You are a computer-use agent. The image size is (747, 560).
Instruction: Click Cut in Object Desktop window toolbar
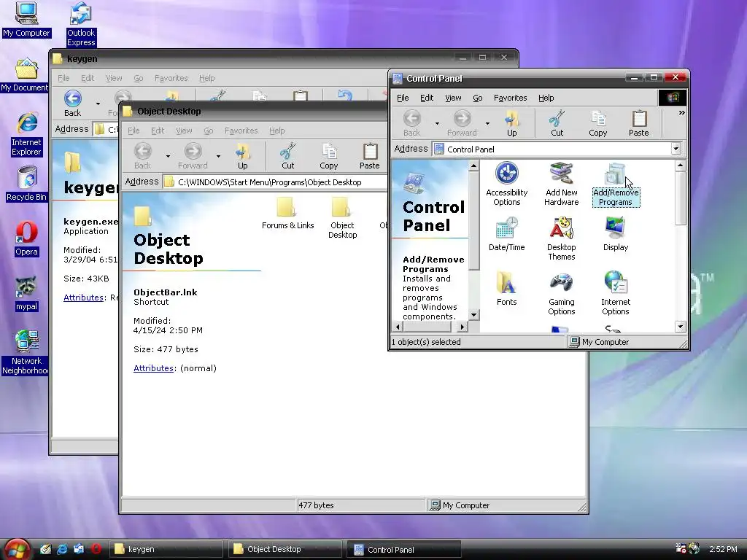point(287,156)
